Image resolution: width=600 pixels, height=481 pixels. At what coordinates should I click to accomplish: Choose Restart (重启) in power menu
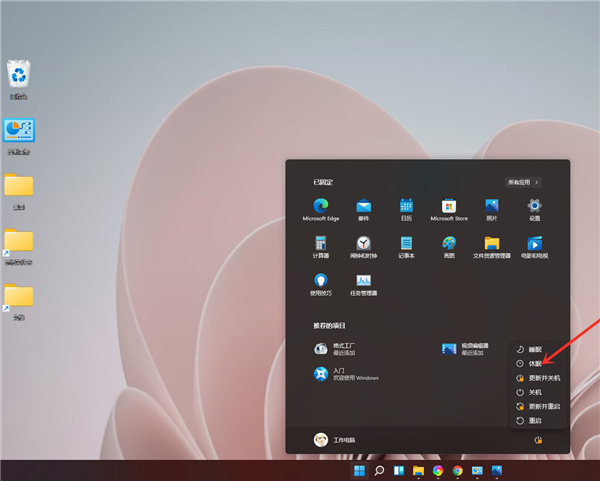534,421
